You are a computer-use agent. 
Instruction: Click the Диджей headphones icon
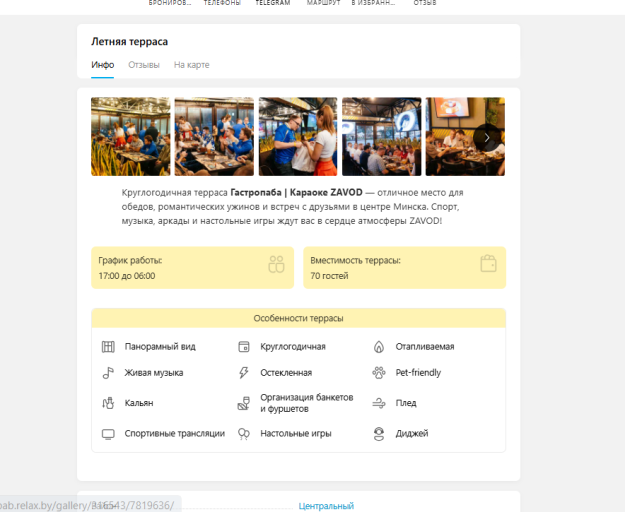coord(379,434)
